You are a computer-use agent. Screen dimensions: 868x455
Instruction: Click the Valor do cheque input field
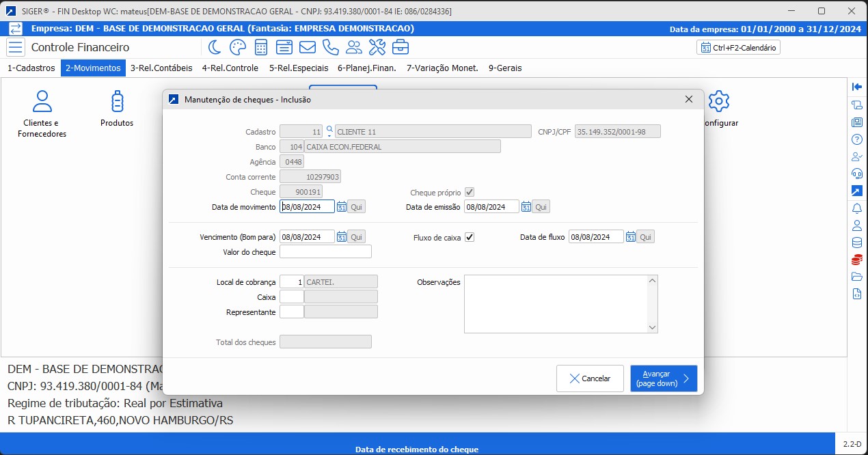point(325,252)
